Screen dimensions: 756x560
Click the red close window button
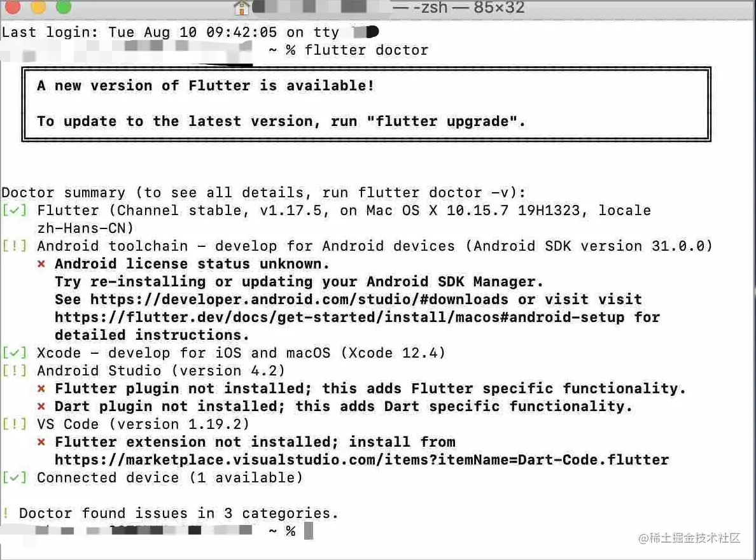[13, 6]
